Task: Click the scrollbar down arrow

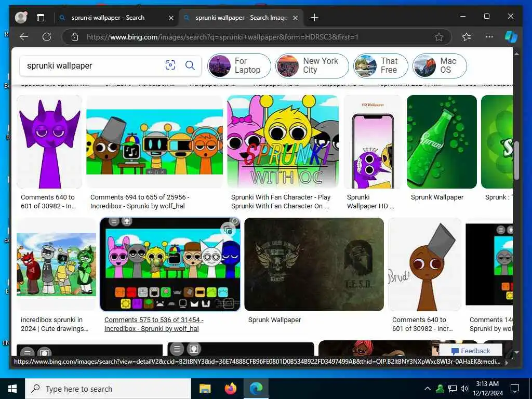Action: (516, 353)
